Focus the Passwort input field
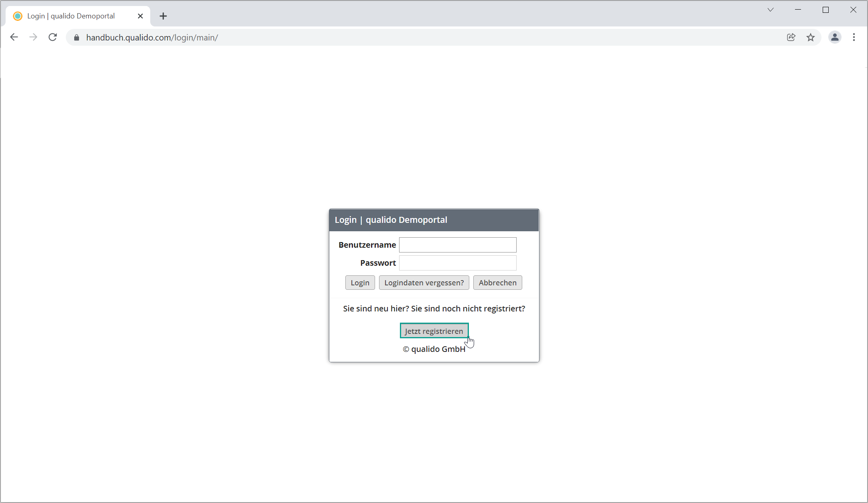Viewport: 868px width, 503px height. (458, 263)
